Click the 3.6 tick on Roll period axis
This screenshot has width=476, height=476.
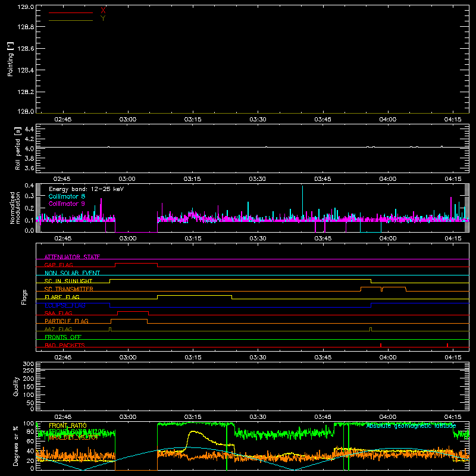coord(29,168)
